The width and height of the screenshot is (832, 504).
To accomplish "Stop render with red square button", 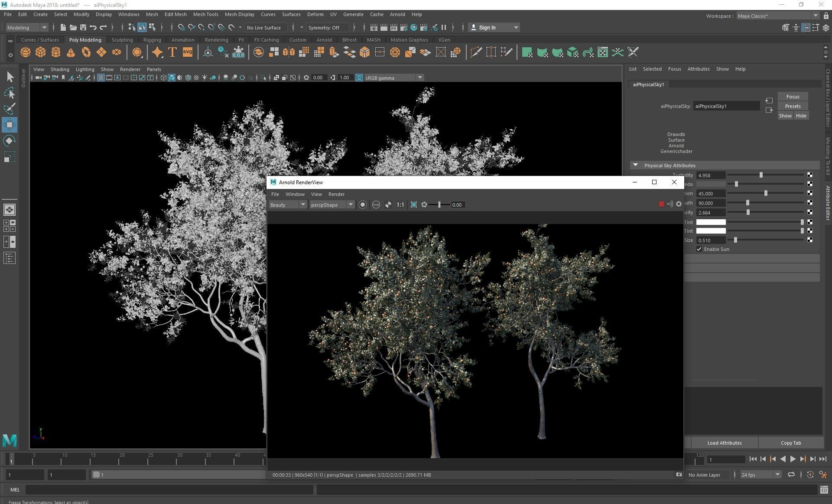I will 661,204.
